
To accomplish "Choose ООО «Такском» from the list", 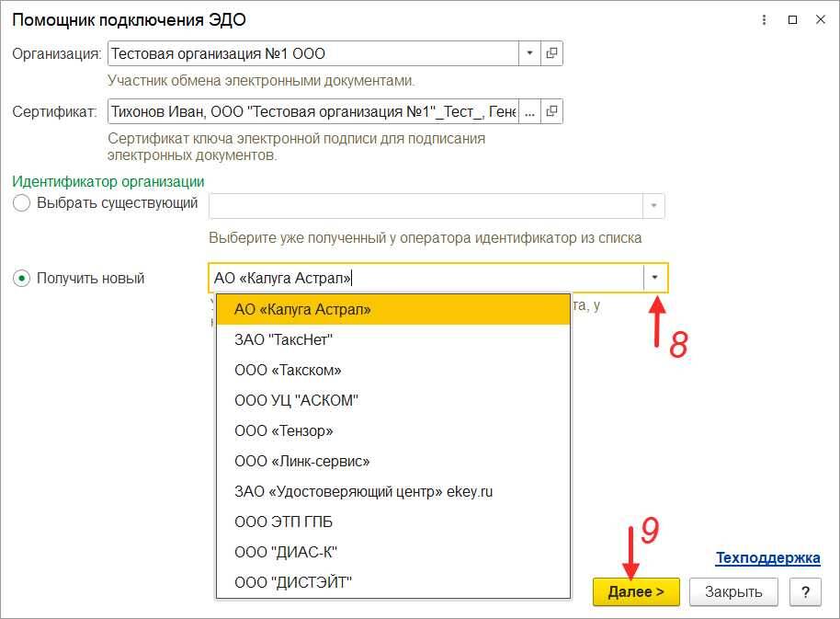I will tap(393, 371).
